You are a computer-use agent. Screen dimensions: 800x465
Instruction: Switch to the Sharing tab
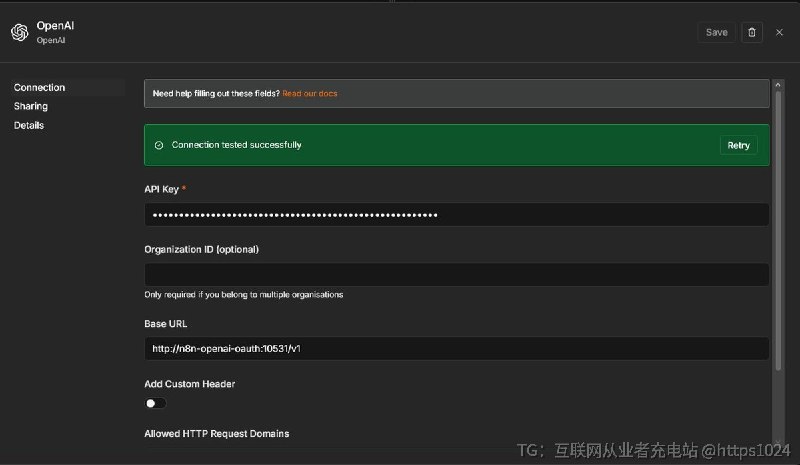(31, 106)
